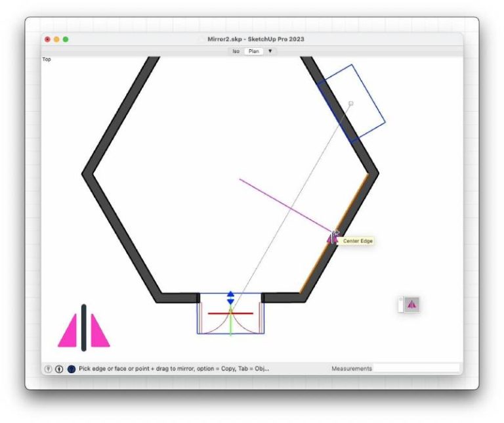Click the large pink Flip logo overlay
Viewport: 504px width, 423px height.
84,328
